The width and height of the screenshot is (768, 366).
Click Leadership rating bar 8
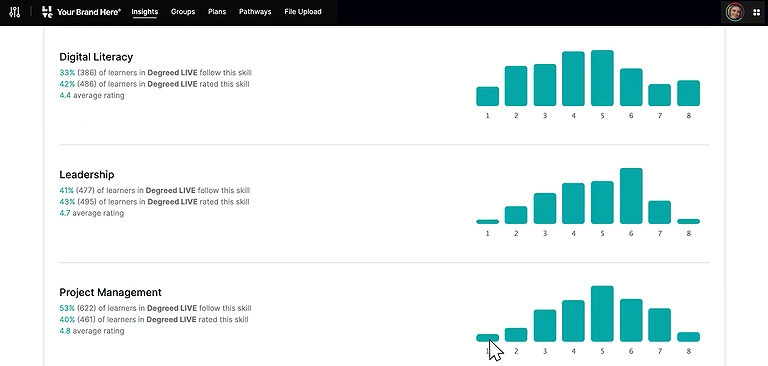click(x=688, y=221)
